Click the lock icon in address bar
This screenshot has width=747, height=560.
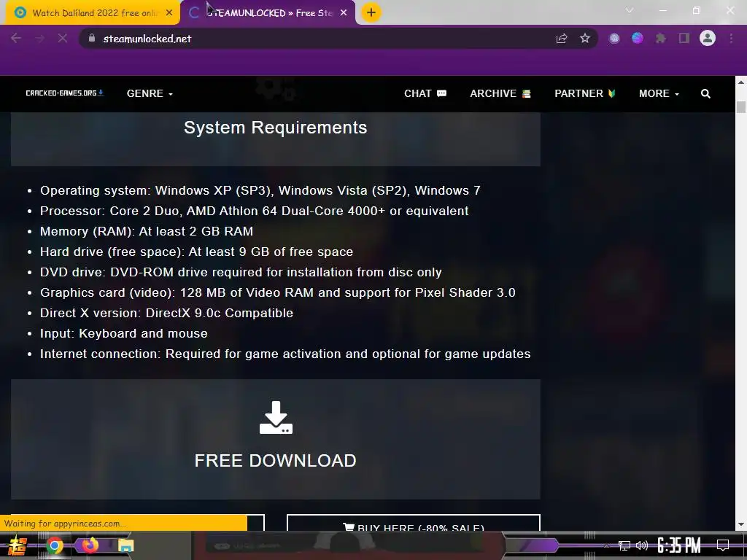92,38
